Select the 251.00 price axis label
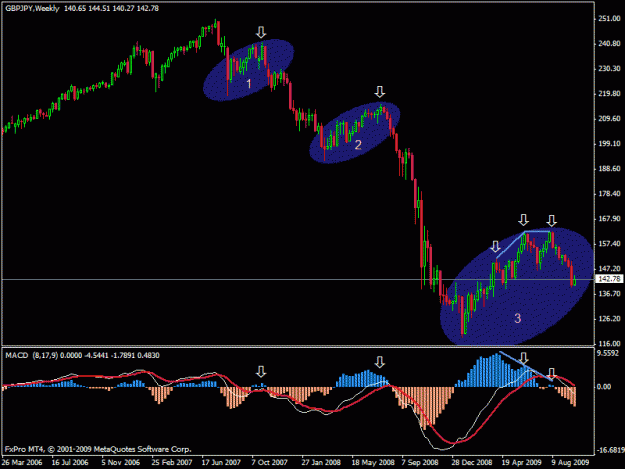Screen dimensions: 625x469 (609, 19)
